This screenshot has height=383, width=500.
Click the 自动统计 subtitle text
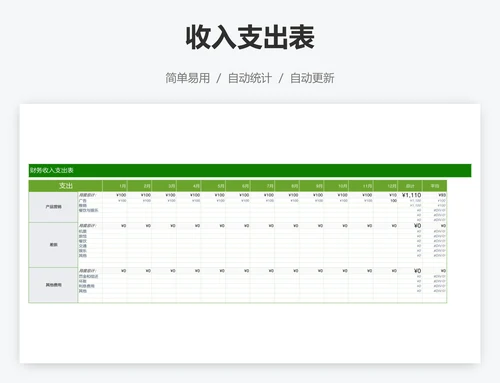(x=250, y=78)
